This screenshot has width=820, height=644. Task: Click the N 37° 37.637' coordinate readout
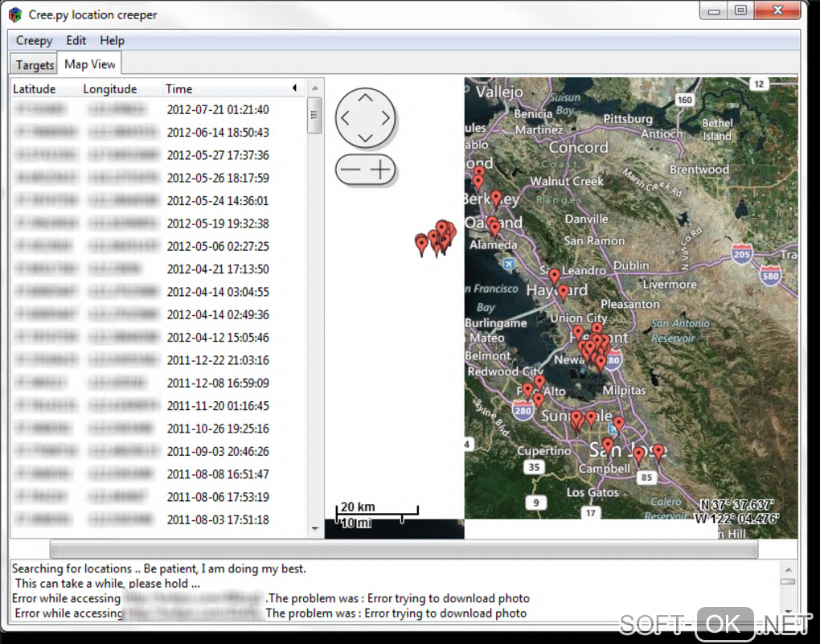737,505
